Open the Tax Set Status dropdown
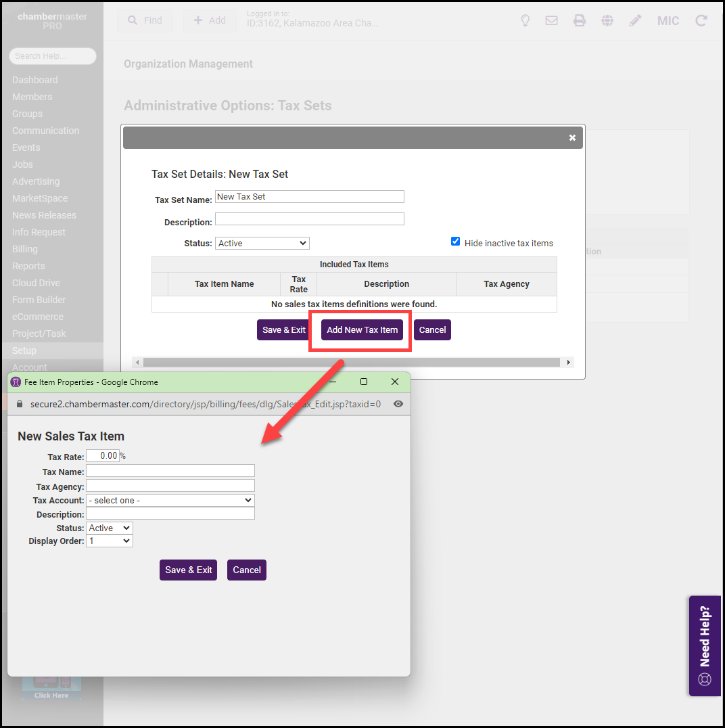 click(262, 243)
